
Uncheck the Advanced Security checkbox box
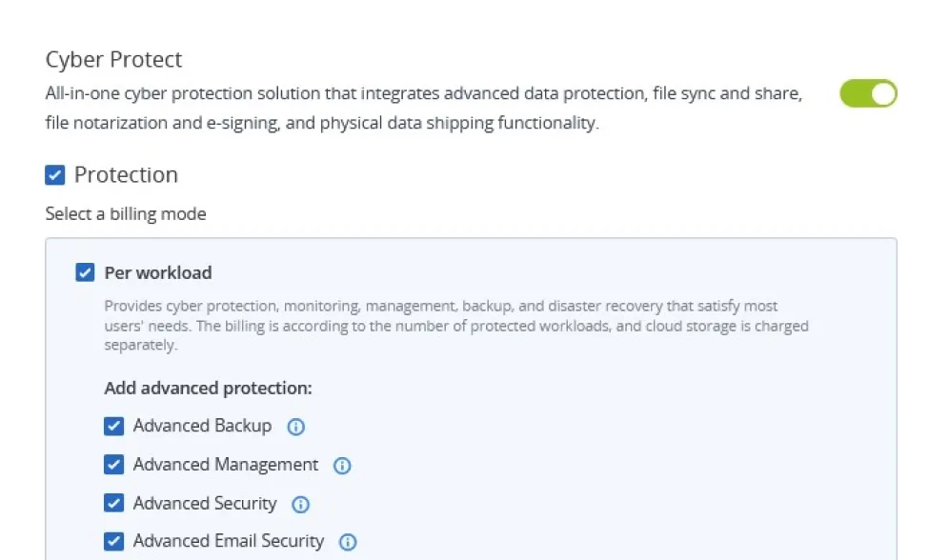click(114, 504)
